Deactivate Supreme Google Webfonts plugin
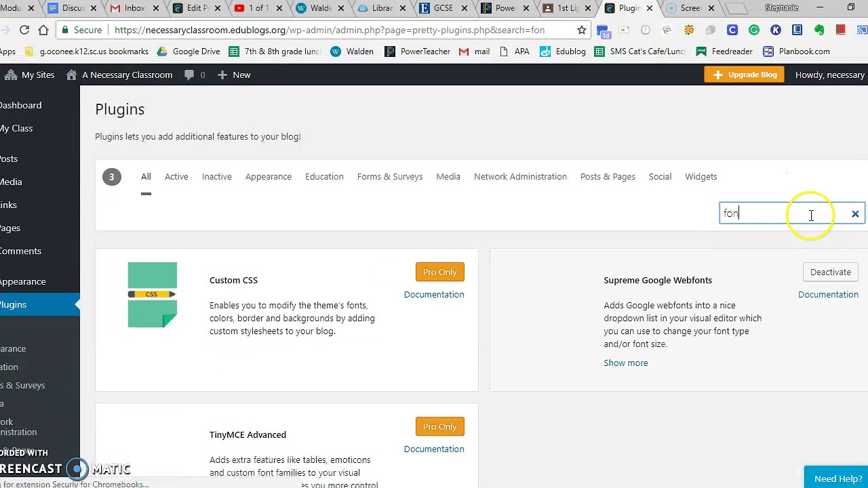 pos(830,272)
